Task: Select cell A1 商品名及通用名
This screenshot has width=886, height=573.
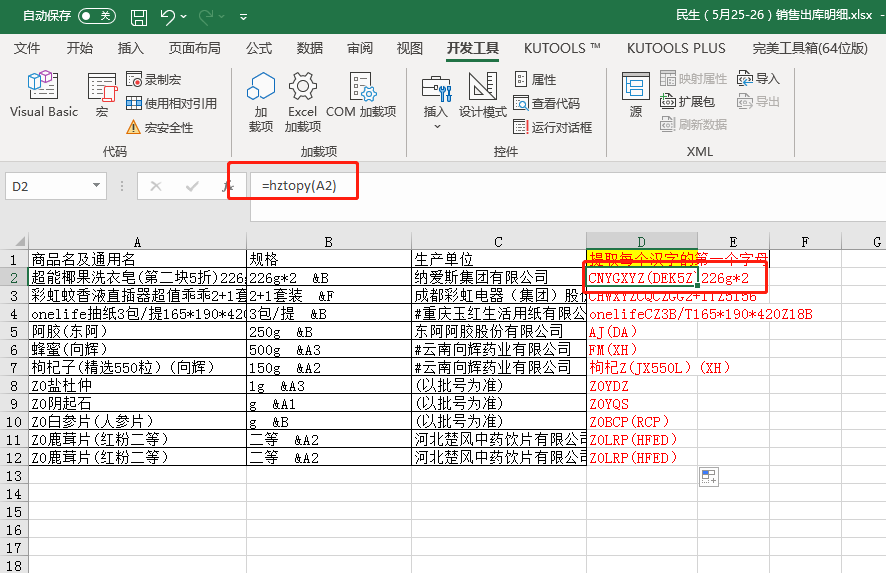Action: coord(137,259)
